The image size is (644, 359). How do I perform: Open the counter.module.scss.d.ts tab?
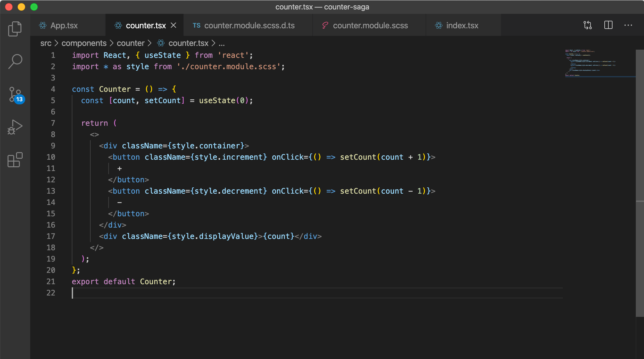pos(249,25)
